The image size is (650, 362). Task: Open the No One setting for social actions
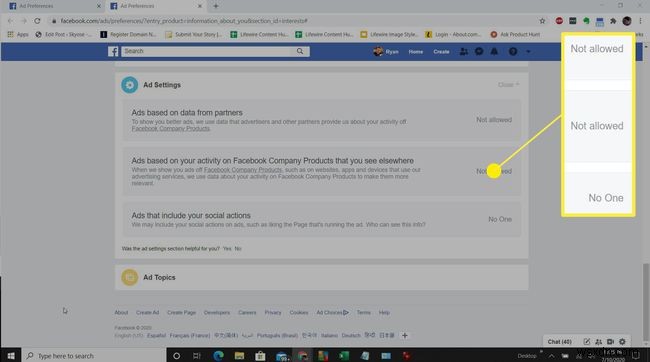(500, 219)
